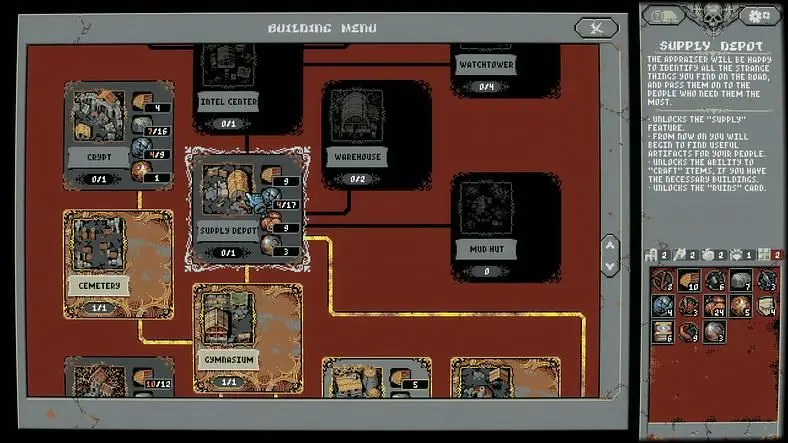The image size is (788, 443).
Task: Click the book resource with count 6
Action: coord(662,332)
